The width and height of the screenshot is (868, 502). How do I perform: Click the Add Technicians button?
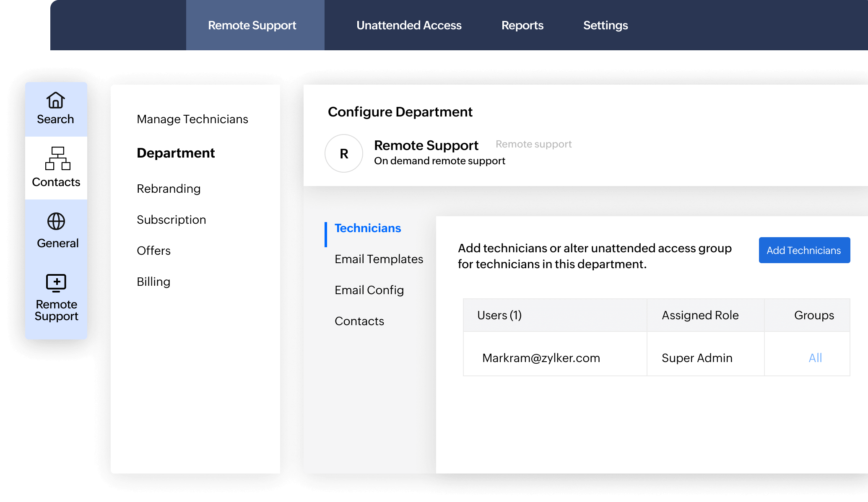[804, 250]
